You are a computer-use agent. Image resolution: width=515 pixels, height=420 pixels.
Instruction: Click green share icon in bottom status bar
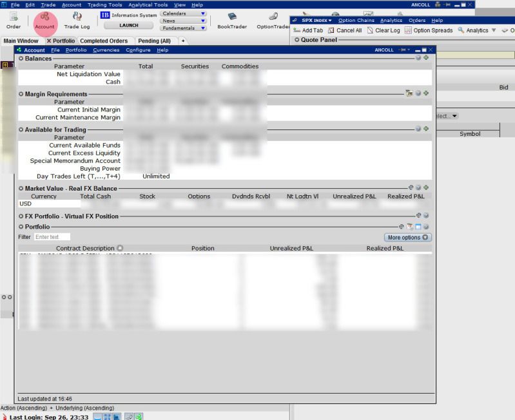click(x=139, y=417)
